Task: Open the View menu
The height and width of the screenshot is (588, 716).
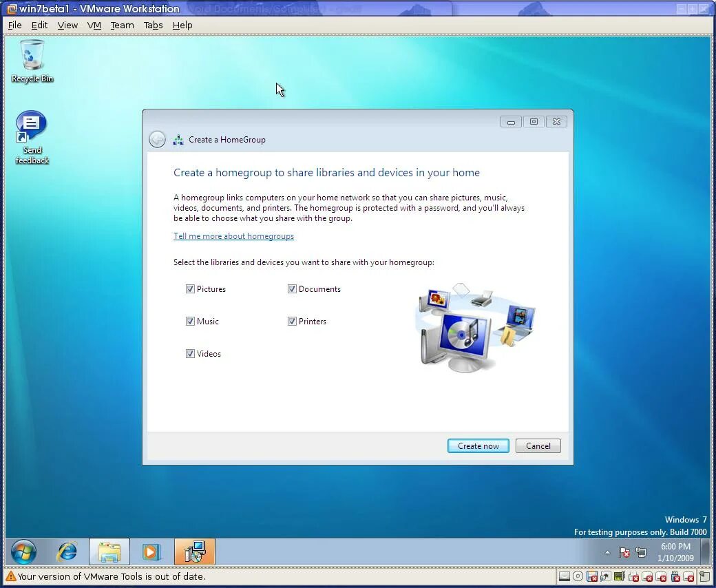Action: click(67, 25)
